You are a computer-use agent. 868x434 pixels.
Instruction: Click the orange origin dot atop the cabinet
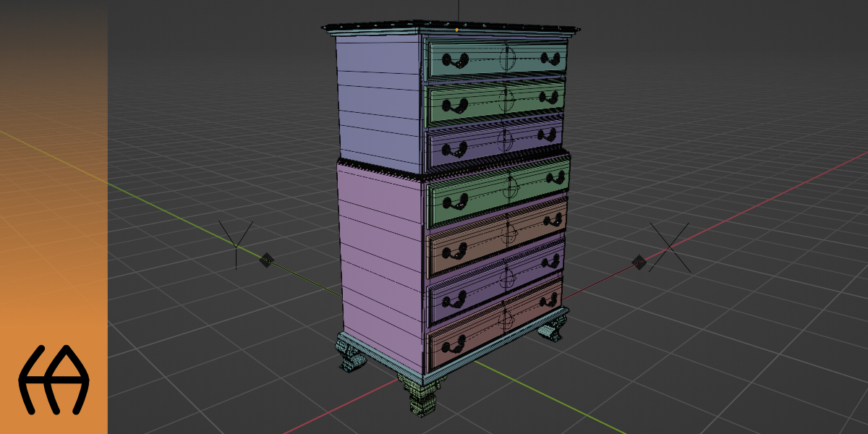456,30
